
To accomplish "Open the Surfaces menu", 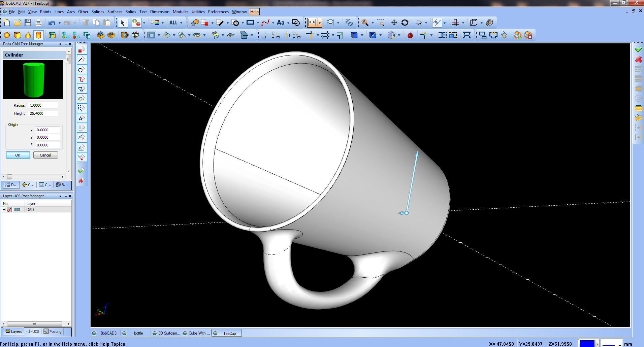I will click(115, 11).
